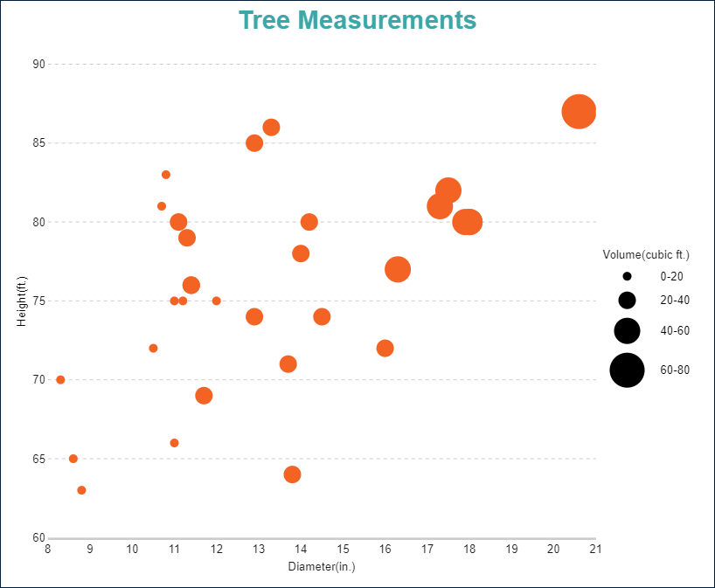The width and height of the screenshot is (715, 588).
Task: Select the bubble at diameter 13.3, height 86
Action: point(271,128)
